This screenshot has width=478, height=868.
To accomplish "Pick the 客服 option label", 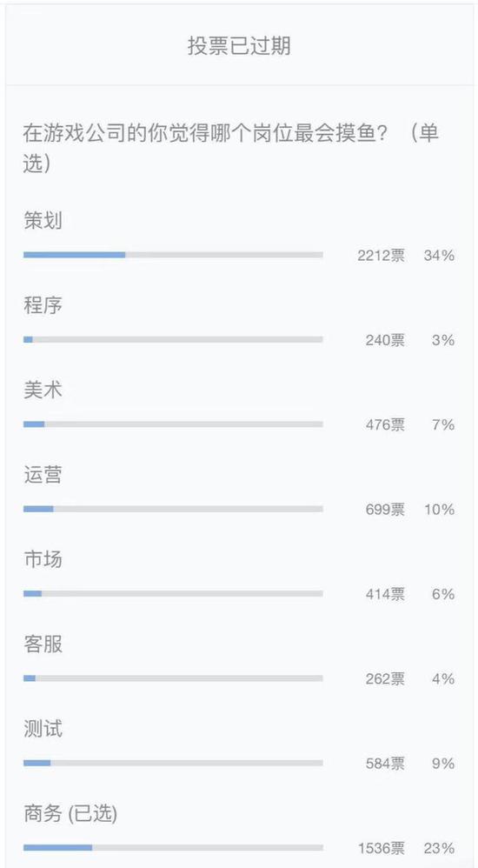I will pos(43,644).
